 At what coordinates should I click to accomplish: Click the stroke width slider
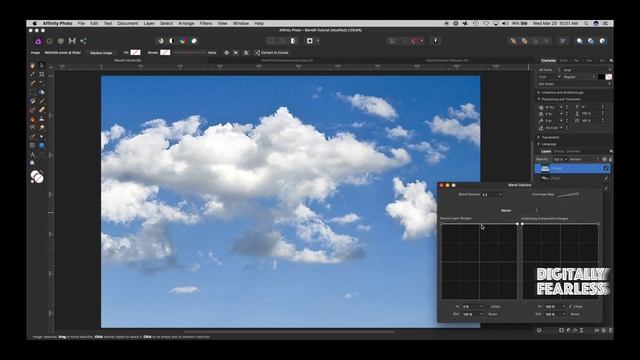click(190, 53)
